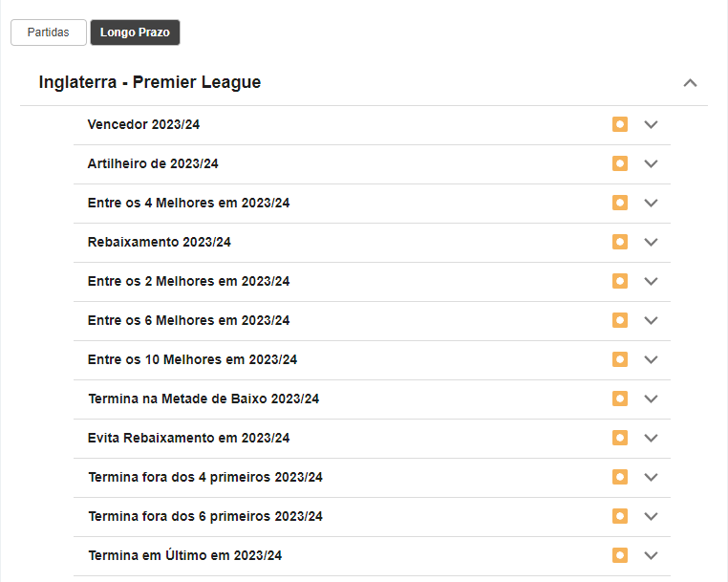Click orange icon beside Entre os 2 Melhores
The height and width of the screenshot is (582, 728).
(x=620, y=281)
